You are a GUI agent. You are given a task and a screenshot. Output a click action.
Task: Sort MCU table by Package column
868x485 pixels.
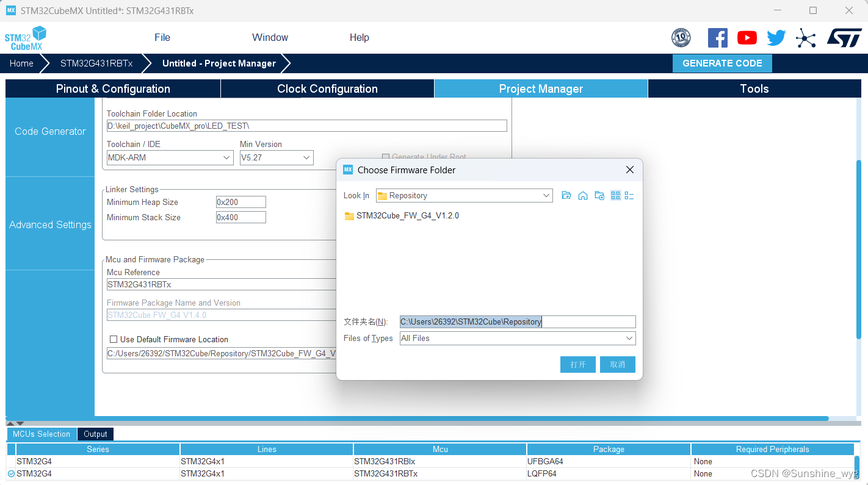pyautogui.click(x=609, y=449)
